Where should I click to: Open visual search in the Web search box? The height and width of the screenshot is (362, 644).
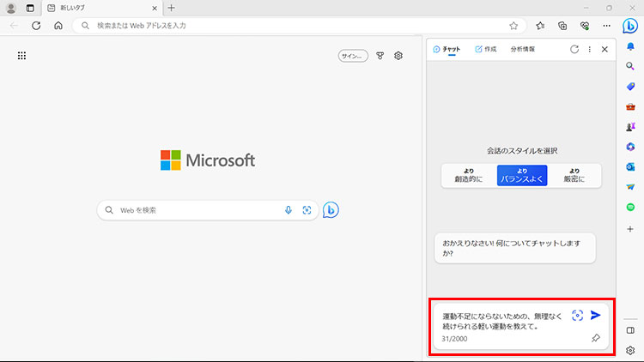[x=307, y=210]
